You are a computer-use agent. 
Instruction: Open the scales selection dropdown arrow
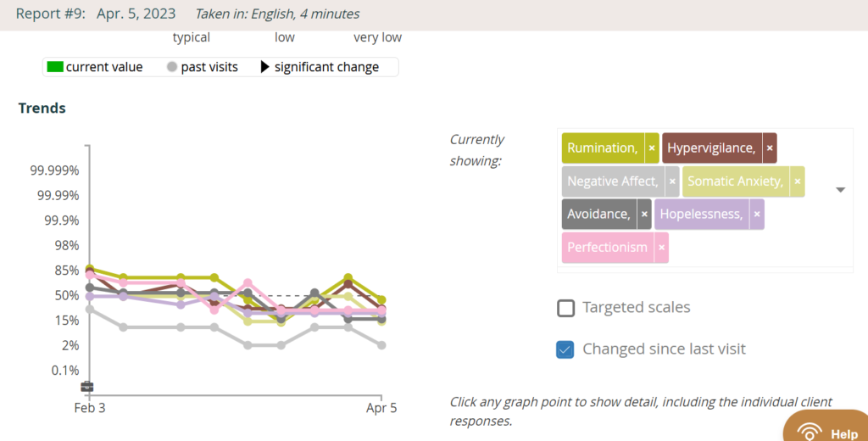click(840, 189)
